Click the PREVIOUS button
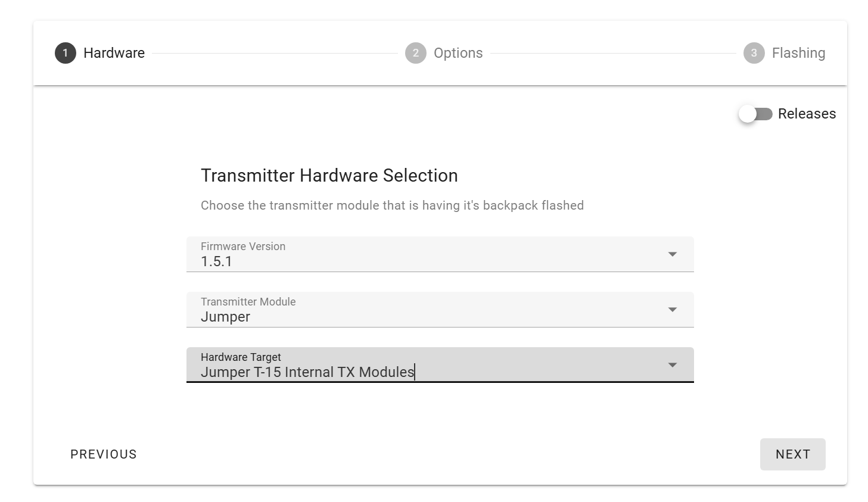 point(104,454)
